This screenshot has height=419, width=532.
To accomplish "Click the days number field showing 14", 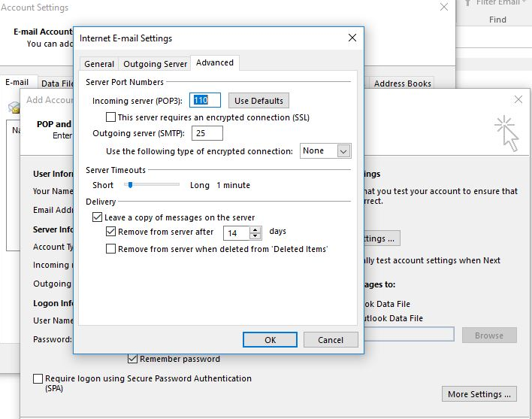I will [237, 233].
